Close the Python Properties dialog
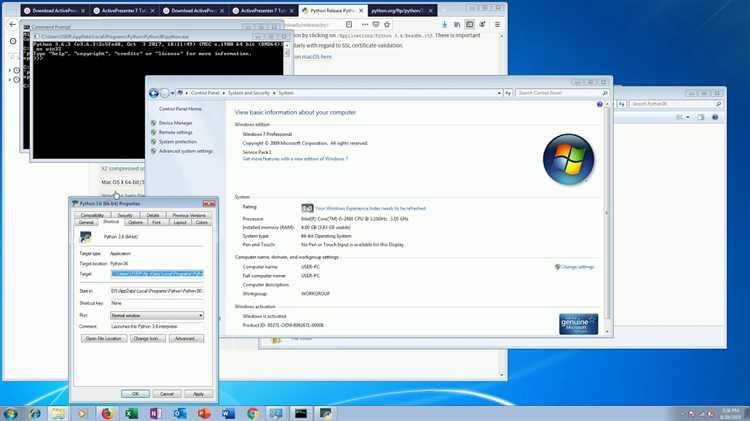This screenshot has width=750, height=421. [x=209, y=203]
